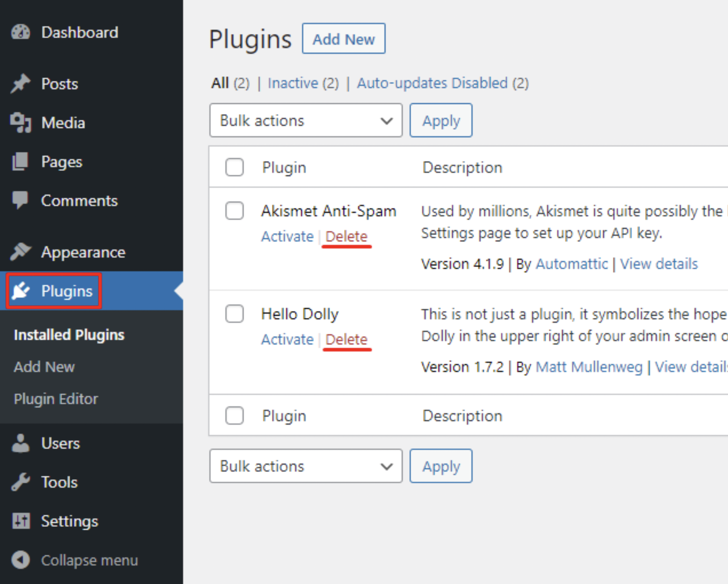The width and height of the screenshot is (728, 584).
Task: Filter plugins by Inactive (2)
Action: (303, 83)
